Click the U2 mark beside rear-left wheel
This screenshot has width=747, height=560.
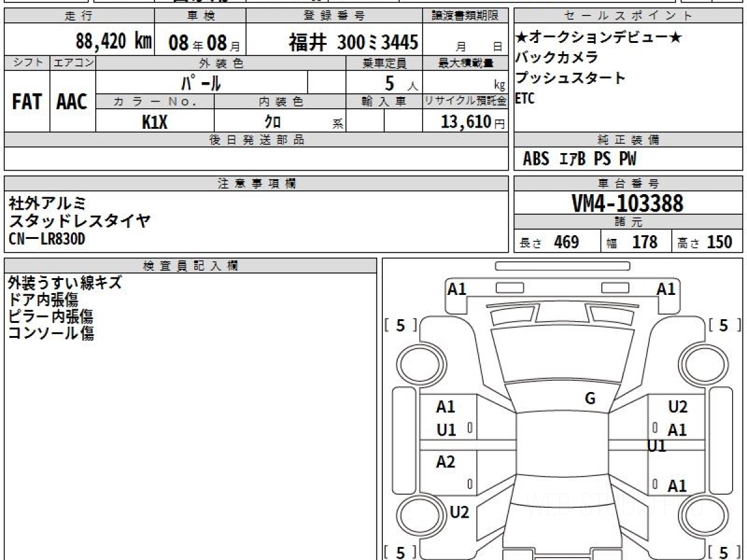[x=459, y=512]
